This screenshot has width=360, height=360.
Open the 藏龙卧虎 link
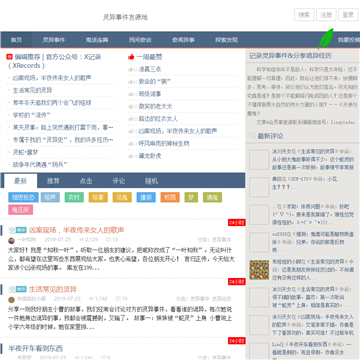(x=150, y=156)
